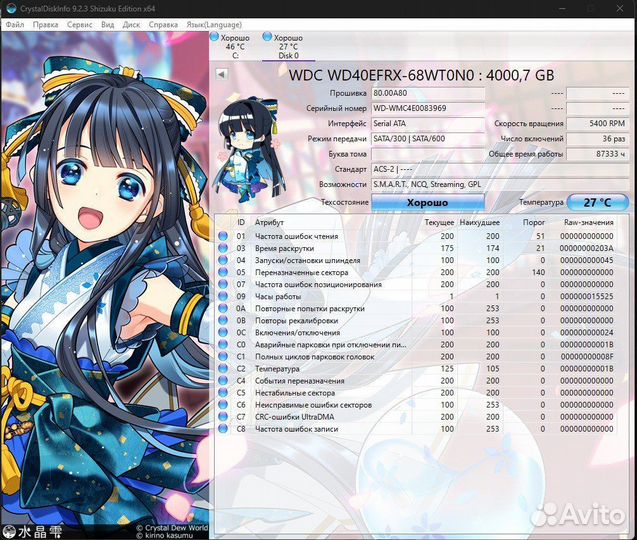
Task: Click the status orb beside Температура attribute
Action: coord(223,369)
